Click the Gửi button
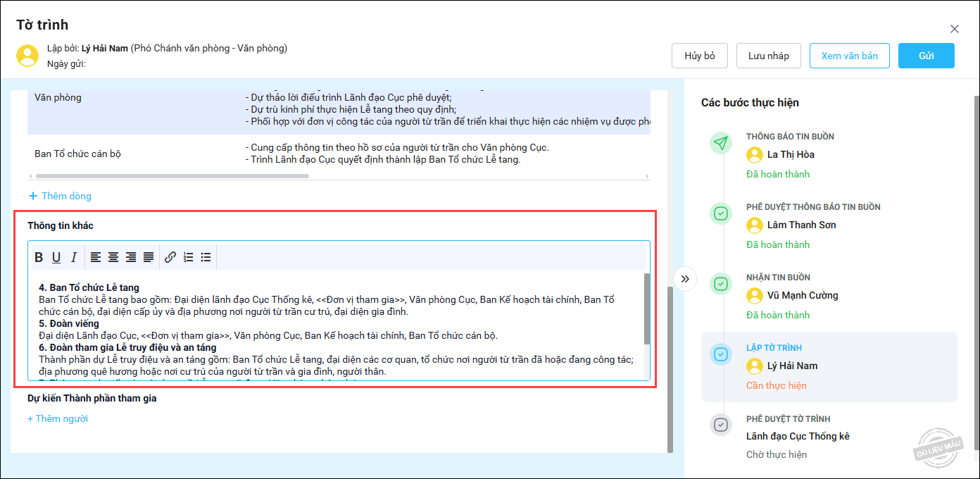 coord(926,56)
